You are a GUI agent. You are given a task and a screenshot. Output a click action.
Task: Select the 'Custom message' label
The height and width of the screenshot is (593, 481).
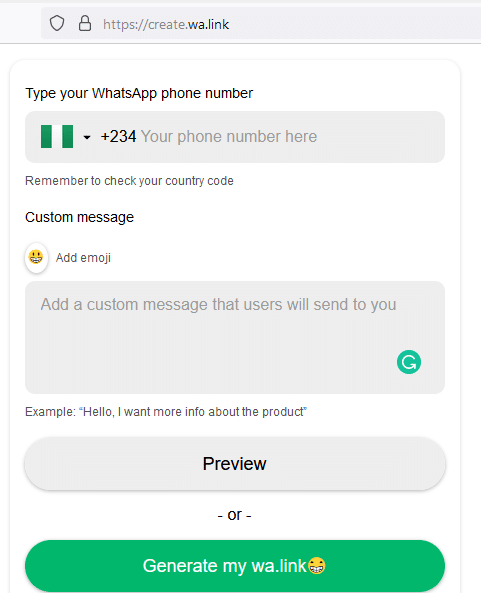tap(79, 217)
